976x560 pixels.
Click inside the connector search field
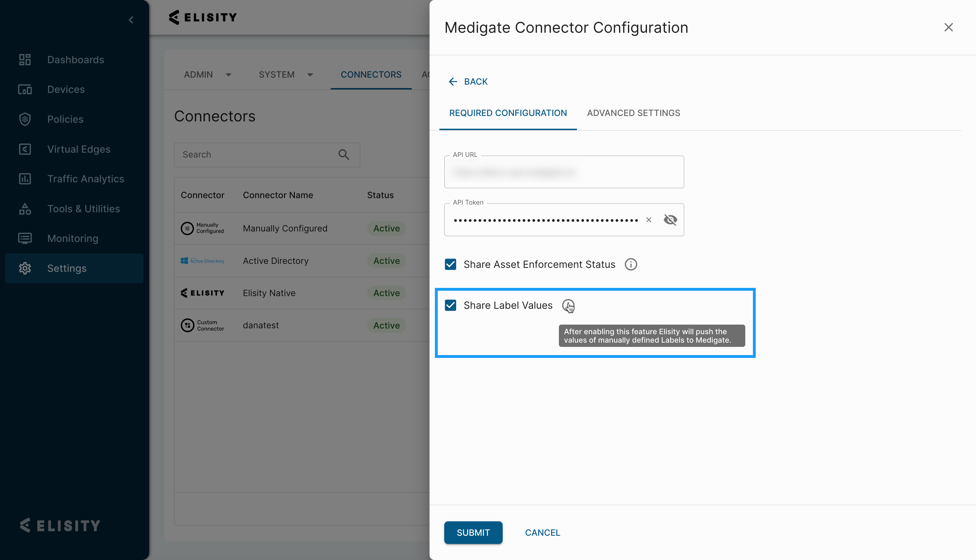250,155
